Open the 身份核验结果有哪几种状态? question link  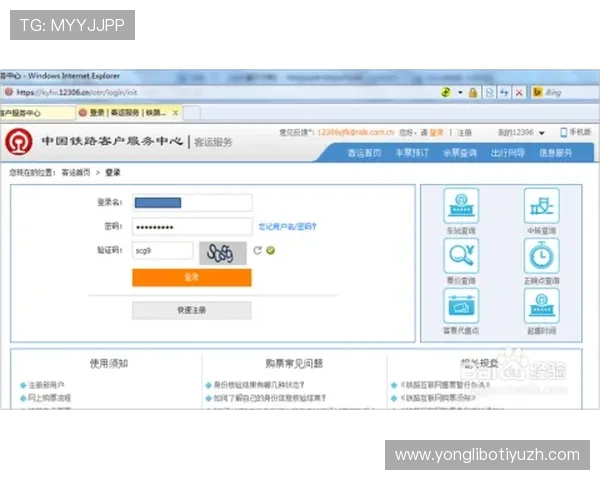pos(259,384)
